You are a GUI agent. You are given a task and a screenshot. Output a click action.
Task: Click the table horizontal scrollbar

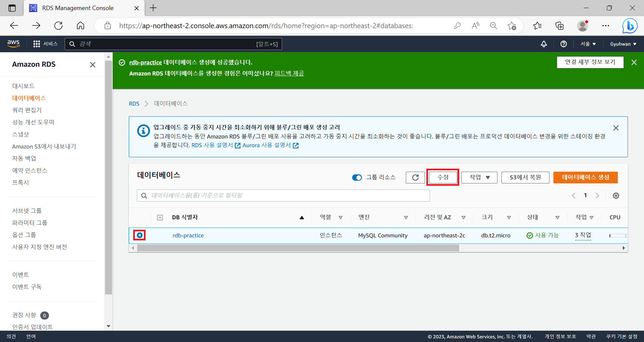coord(298,248)
